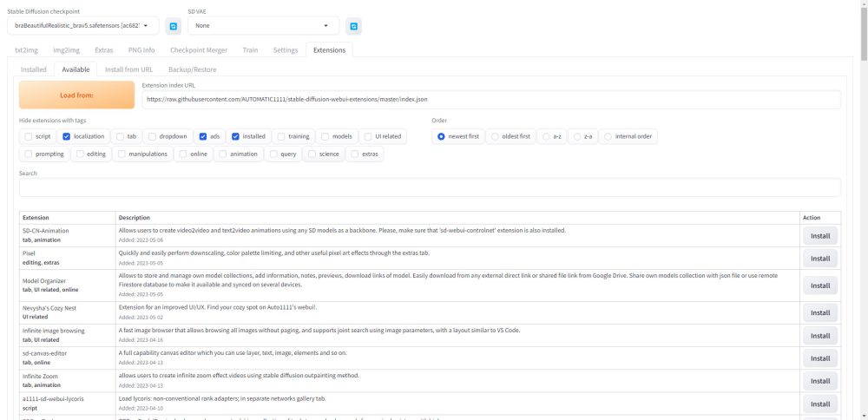Switch to the txt2img tab
The height and width of the screenshot is (420, 868).
[27, 50]
